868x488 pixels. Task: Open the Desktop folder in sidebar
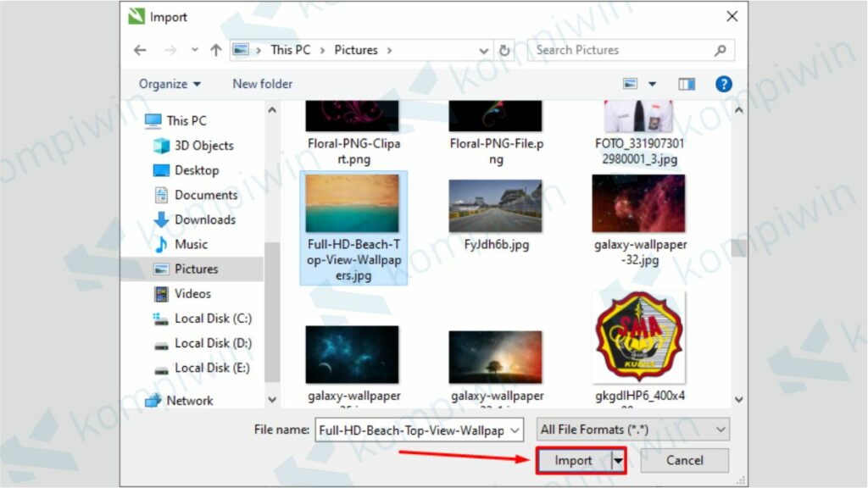[x=197, y=169]
